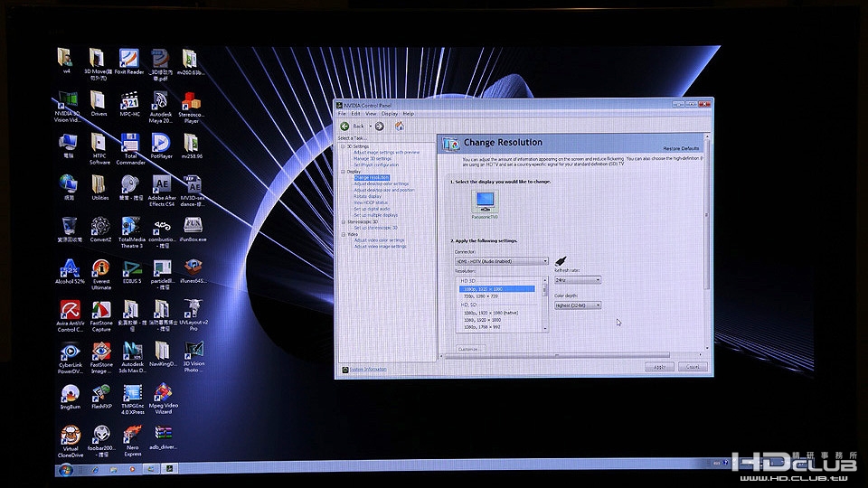Open the Foxit Reader desktop shortcut
The width and height of the screenshot is (868, 488).
pos(129,62)
